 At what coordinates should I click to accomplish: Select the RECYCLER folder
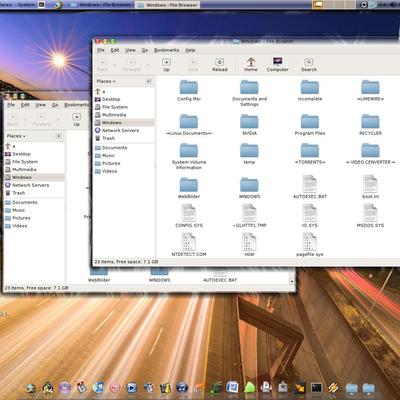(370, 124)
